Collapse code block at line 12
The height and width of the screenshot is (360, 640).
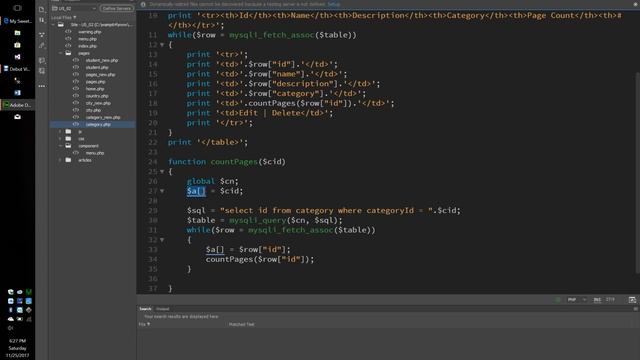(x=162, y=45)
